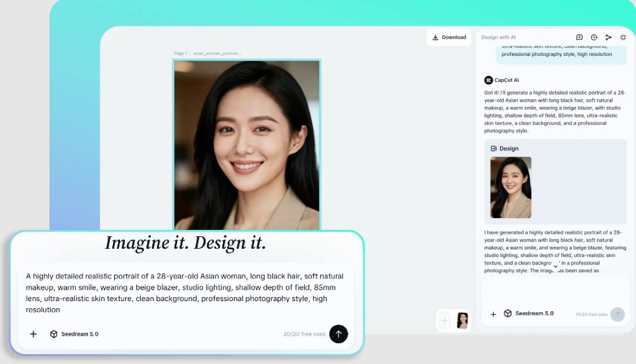The image size is (636, 364).
Task: Click the plus icon in large prompt box
Action: point(34,334)
